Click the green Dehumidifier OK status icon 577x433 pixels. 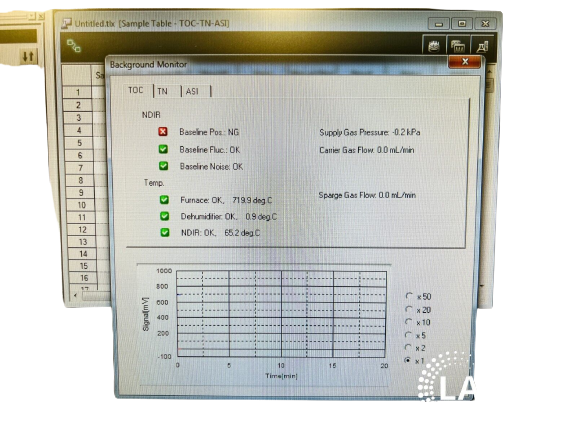[x=164, y=216]
